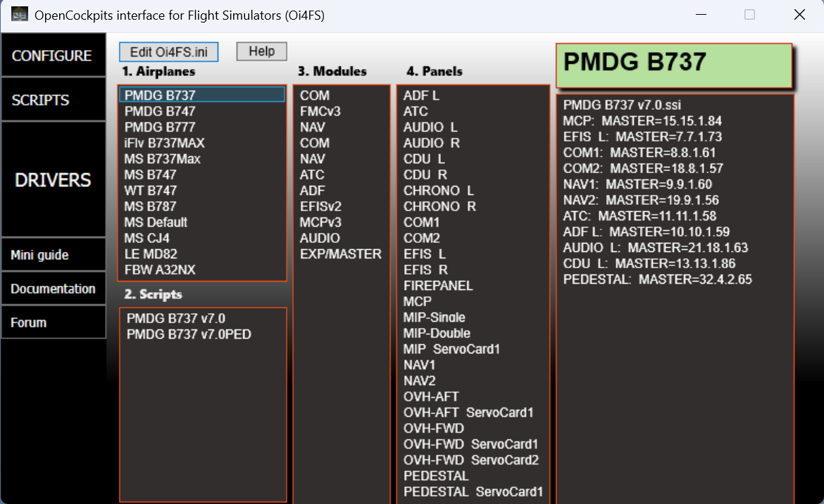Select script PMDG B737 v7.0PED
The height and width of the screenshot is (504, 824).
[189, 334]
